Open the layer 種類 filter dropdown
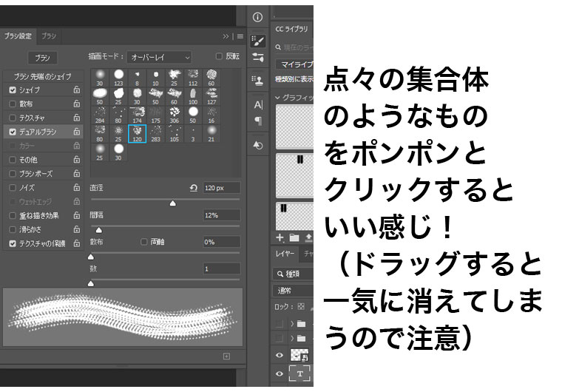Screen dimensions: 562x392 pyautogui.click(x=293, y=274)
